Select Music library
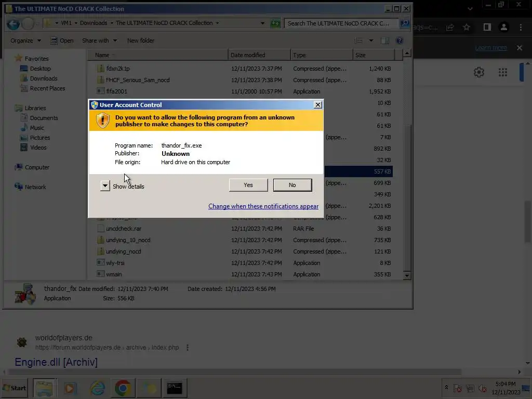 pyautogui.click(x=32, y=128)
